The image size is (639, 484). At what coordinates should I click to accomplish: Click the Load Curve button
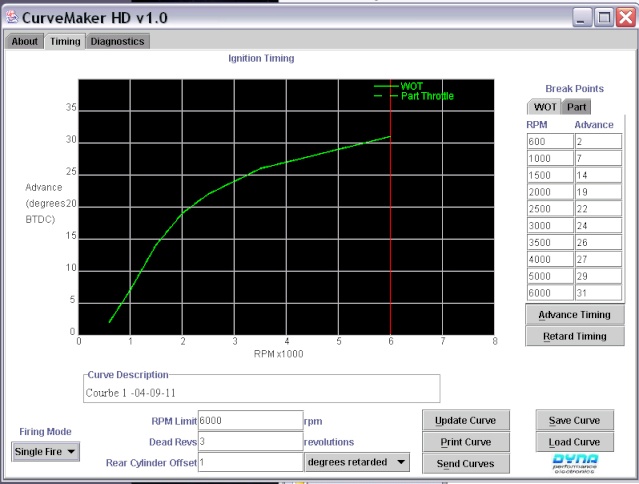pos(575,442)
